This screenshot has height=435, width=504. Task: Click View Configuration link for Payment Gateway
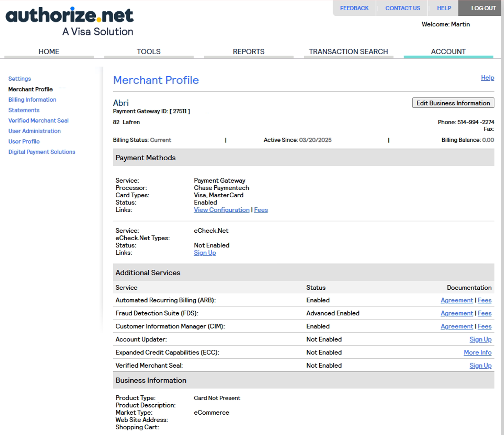(221, 210)
